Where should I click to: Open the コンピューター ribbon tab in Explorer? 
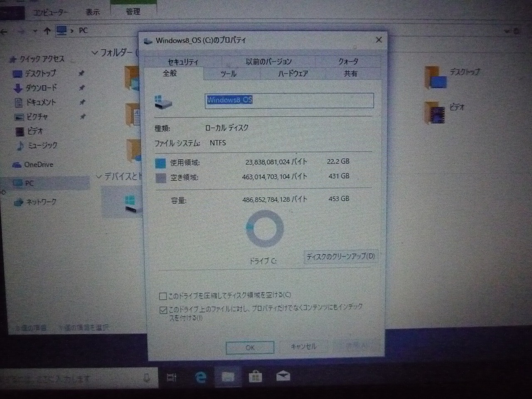pos(51,12)
